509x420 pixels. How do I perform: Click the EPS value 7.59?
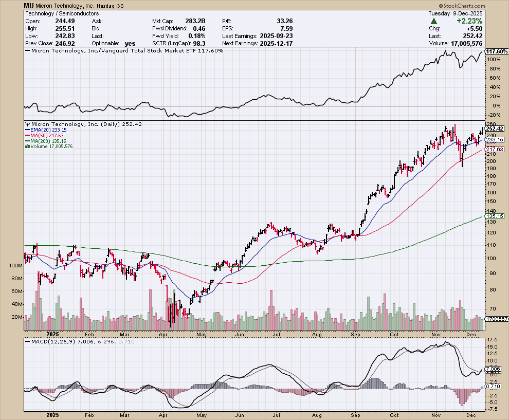pyautogui.click(x=287, y=29)
